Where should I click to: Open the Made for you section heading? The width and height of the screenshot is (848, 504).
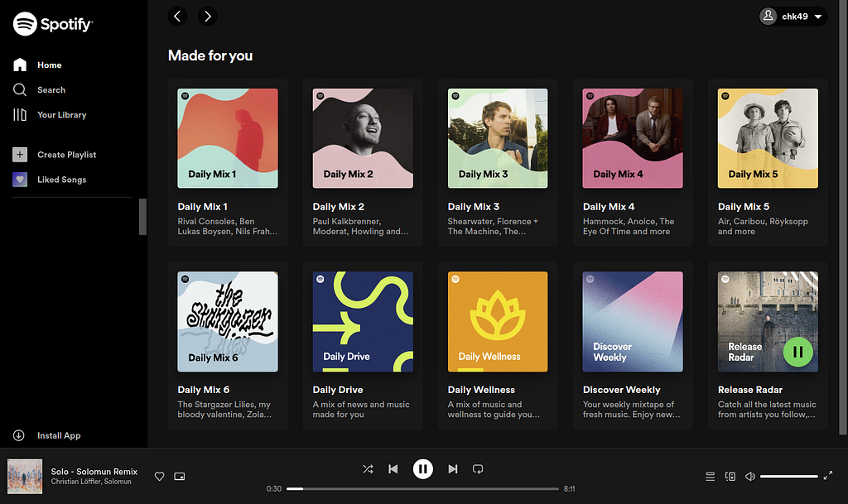coord(210,55)
